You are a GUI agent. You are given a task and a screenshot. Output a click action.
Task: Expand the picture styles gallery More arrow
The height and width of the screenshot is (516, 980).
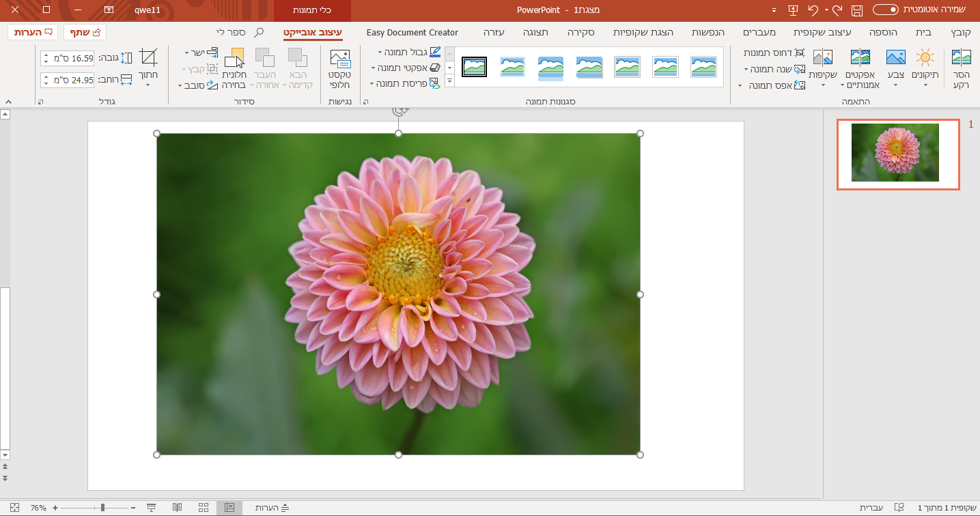coord(449,81)
